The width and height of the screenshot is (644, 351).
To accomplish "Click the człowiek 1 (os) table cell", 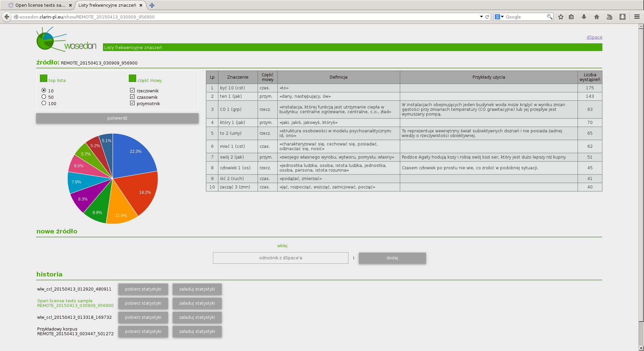I will pyautogui.click(x=238, y=168).
